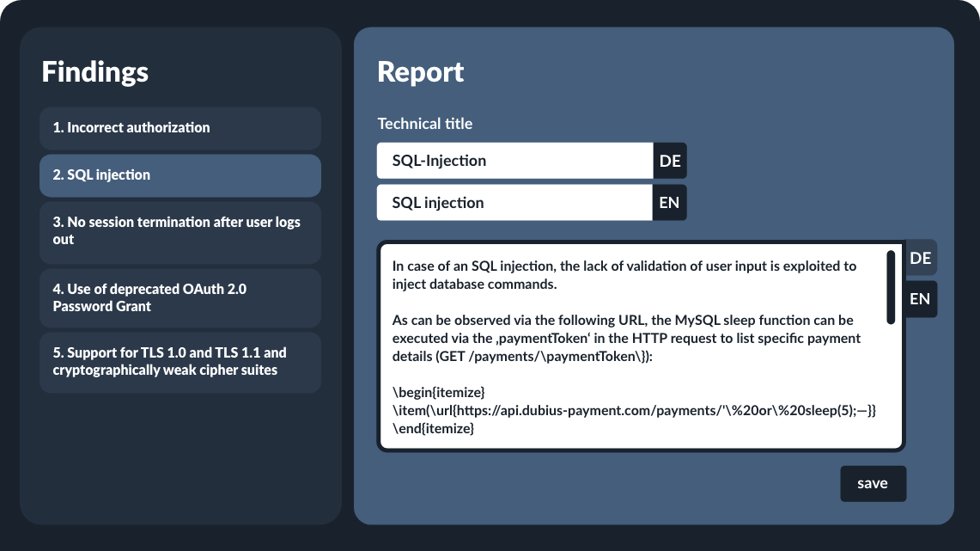Click the description text area scrollbar
This screenshot has width=980, height=551.
(x=891, y=287)
